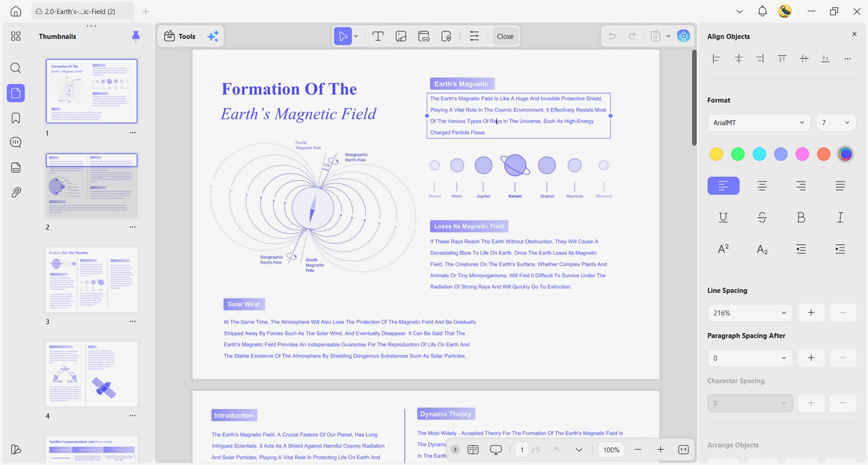
Task: Select the image edit tool
Action: pyautogui.click(x=401, y=37)
